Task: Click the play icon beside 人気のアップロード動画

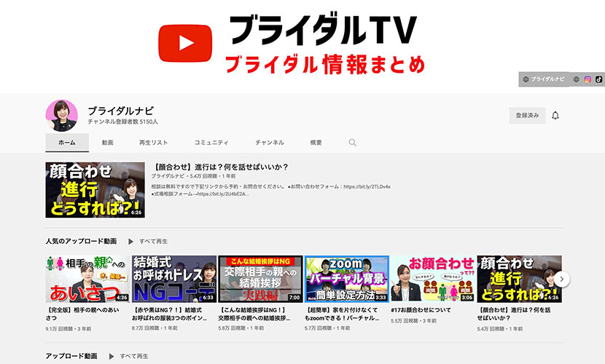Action: click(130, 242)
